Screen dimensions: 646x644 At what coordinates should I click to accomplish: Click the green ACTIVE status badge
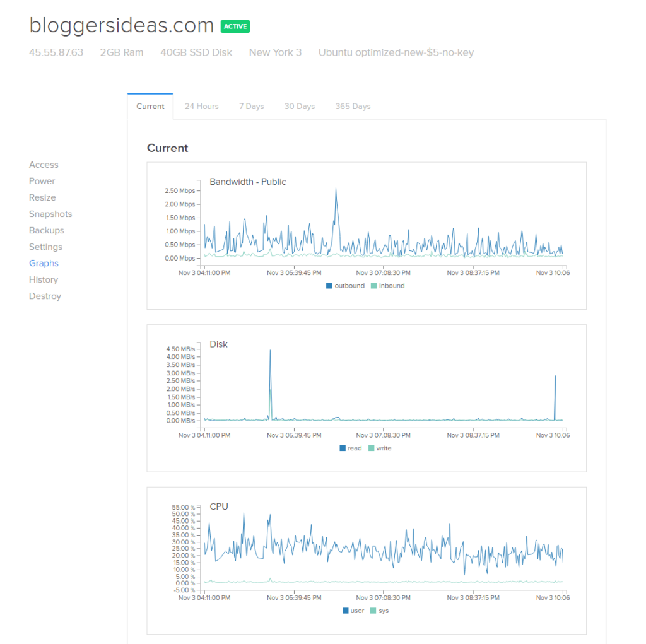click(235, 26)
